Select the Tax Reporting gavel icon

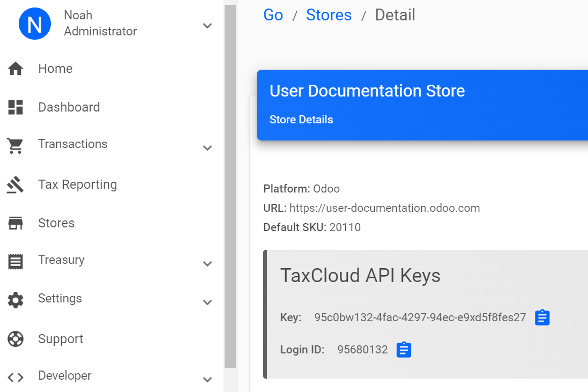click(x=16, y=184)
